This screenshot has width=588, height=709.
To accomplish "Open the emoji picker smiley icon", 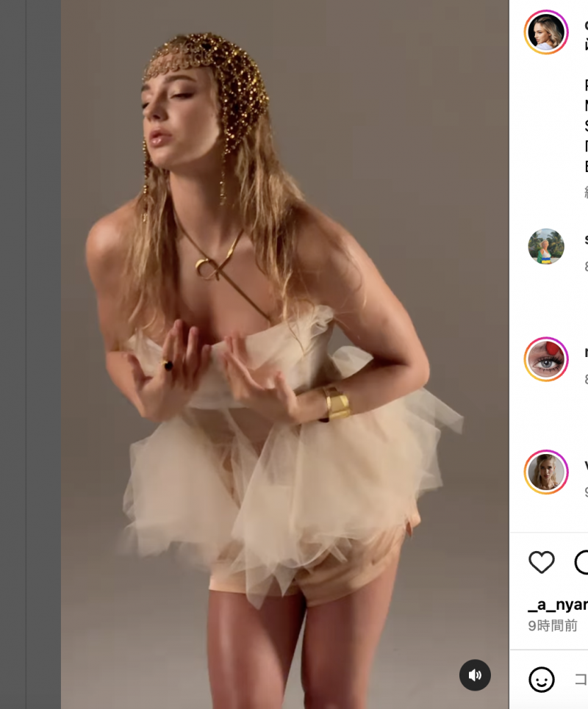I will 542,679.
